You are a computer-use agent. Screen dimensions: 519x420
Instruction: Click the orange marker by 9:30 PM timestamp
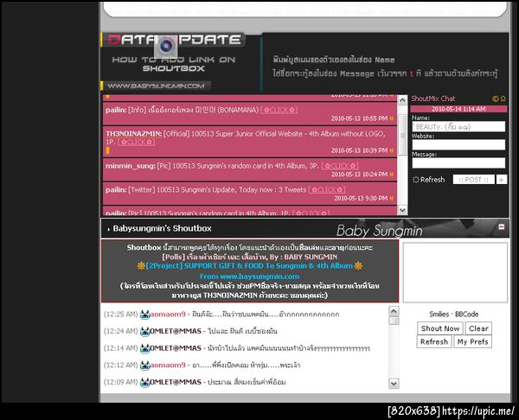pos(392,198)
